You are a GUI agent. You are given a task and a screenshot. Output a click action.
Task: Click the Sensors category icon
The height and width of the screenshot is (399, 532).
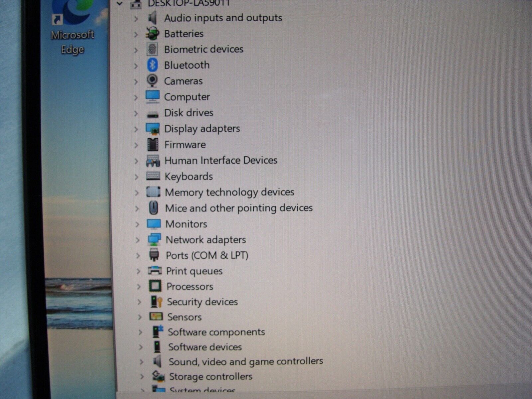click(x=156, y=317)
